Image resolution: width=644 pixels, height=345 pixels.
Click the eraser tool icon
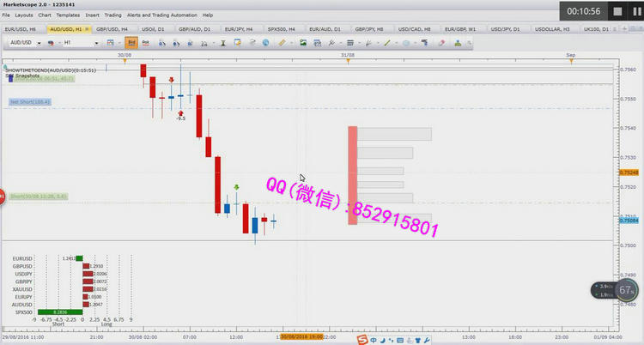(441, 42)
